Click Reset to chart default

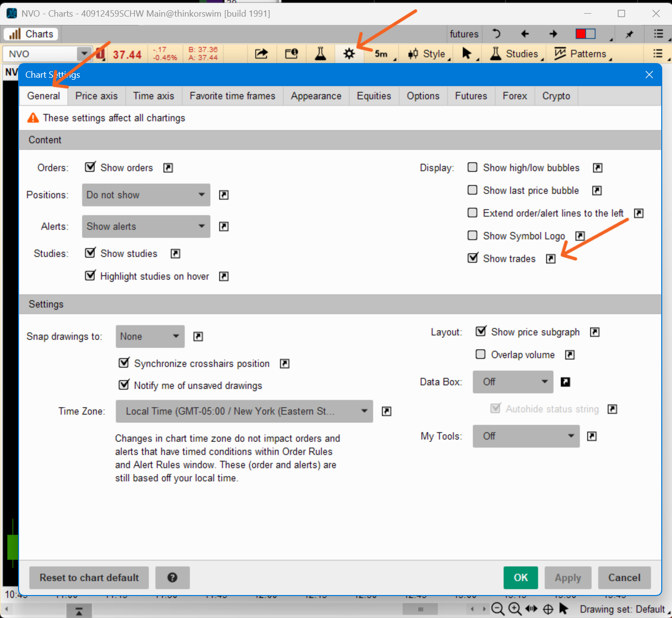point(89,577)
